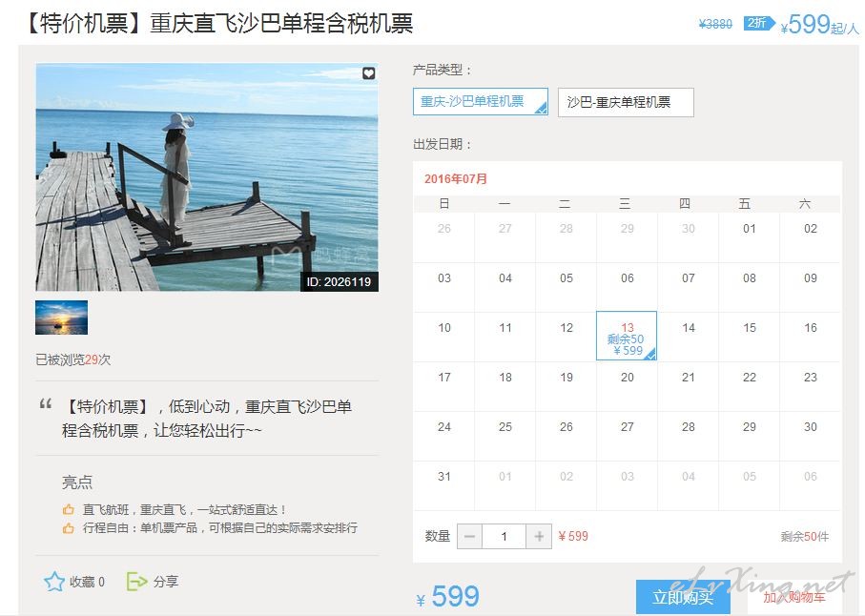This screenshot has height=616, width=865.
Task: Click the heart favorite icon on photo
Action: (368, 73)
